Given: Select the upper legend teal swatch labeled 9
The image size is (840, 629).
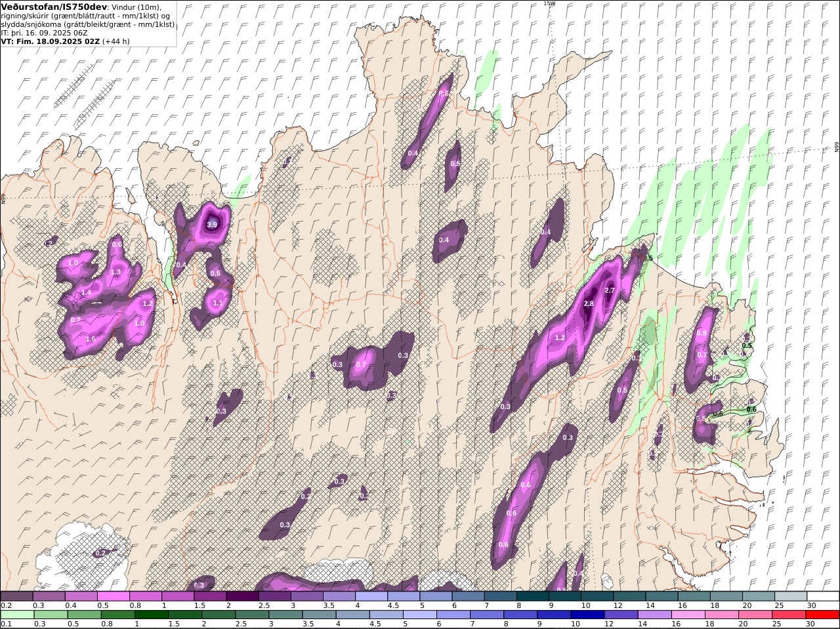Looking at the screenshot, I should tap(565, 596).
